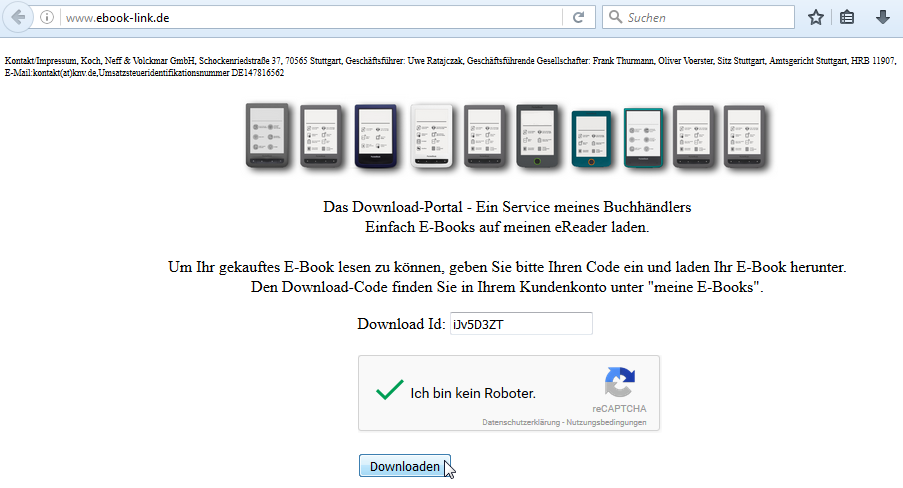Click the rightmost e-reader image

coord(745,136)
